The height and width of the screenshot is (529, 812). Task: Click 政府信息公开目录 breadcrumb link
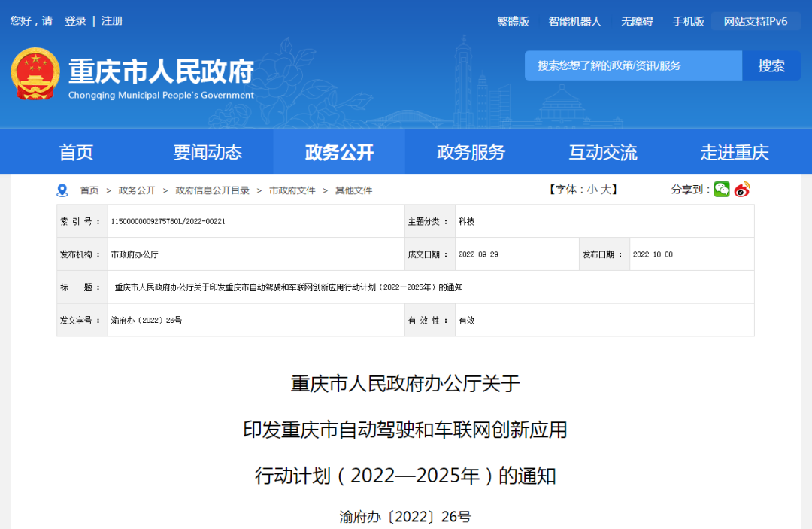[212, 190]
